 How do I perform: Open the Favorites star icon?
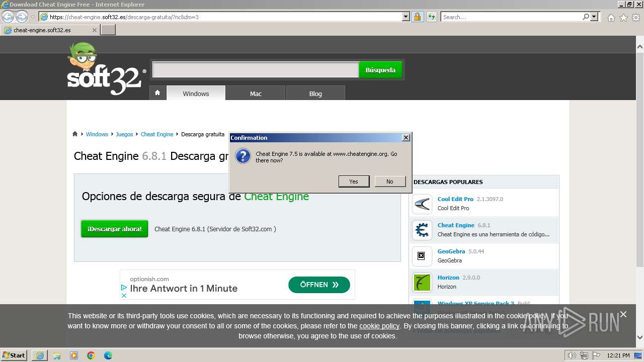[623, 18]
